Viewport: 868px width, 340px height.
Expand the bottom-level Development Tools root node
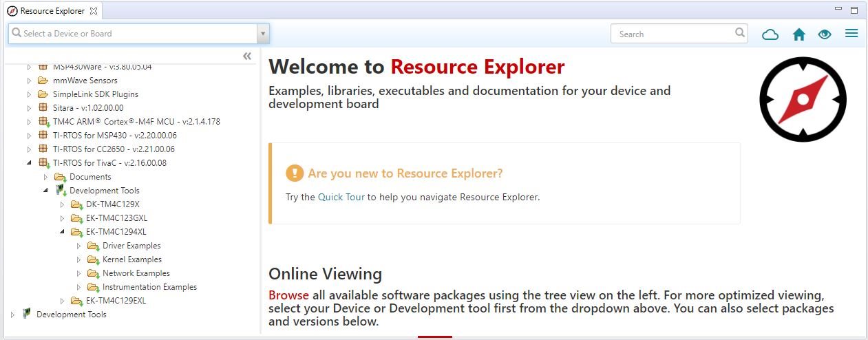click(x=12, y=315)
